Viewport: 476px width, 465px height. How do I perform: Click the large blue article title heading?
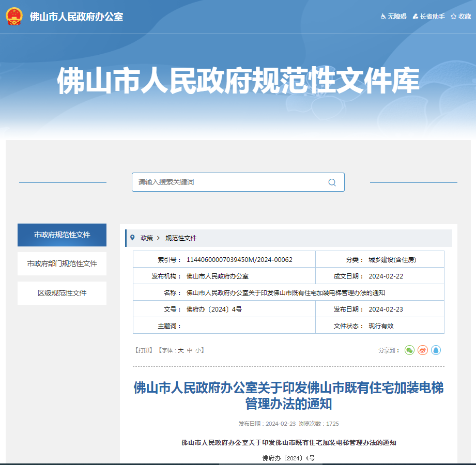[x=288, y=396]
